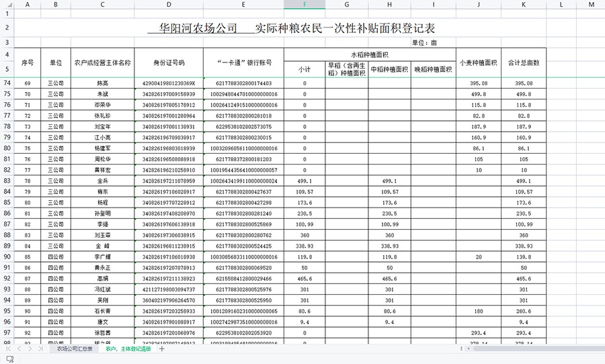This screenshot has height=364, width=605.
Task: Jump to the first sheet using navigation arrow
Action: (9, 349)
